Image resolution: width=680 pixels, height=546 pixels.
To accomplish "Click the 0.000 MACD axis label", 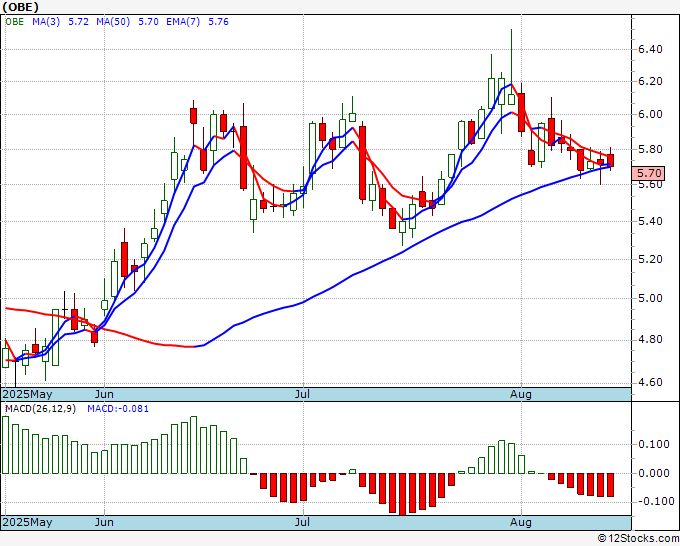I will coord(654,473).
